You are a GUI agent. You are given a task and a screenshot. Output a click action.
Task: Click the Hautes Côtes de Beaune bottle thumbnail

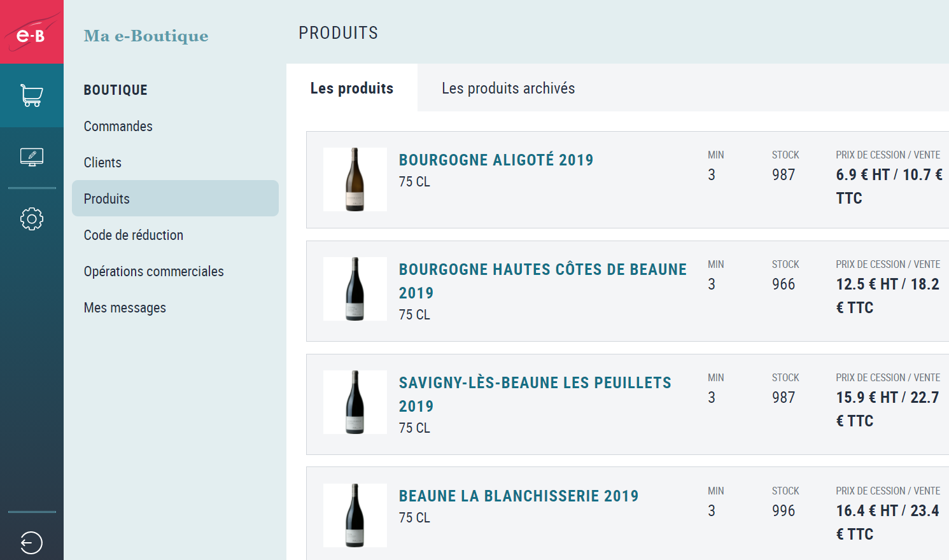click(355, 289)
